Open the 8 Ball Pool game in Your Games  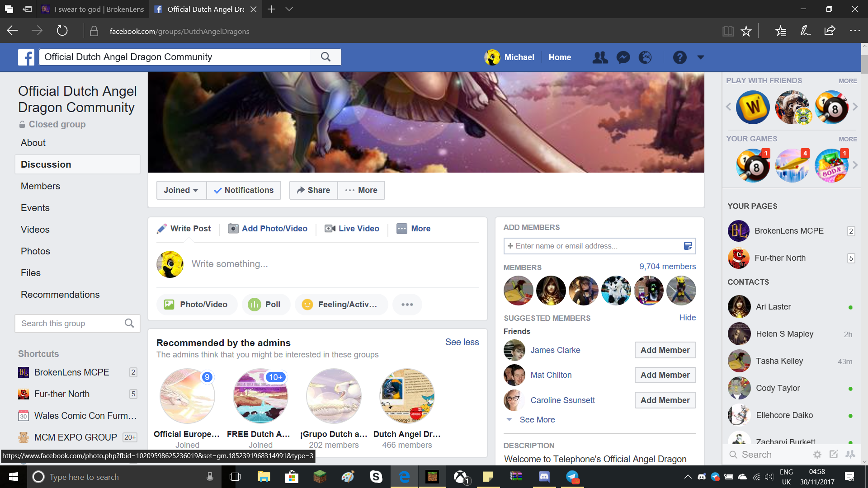coord(752,166)
